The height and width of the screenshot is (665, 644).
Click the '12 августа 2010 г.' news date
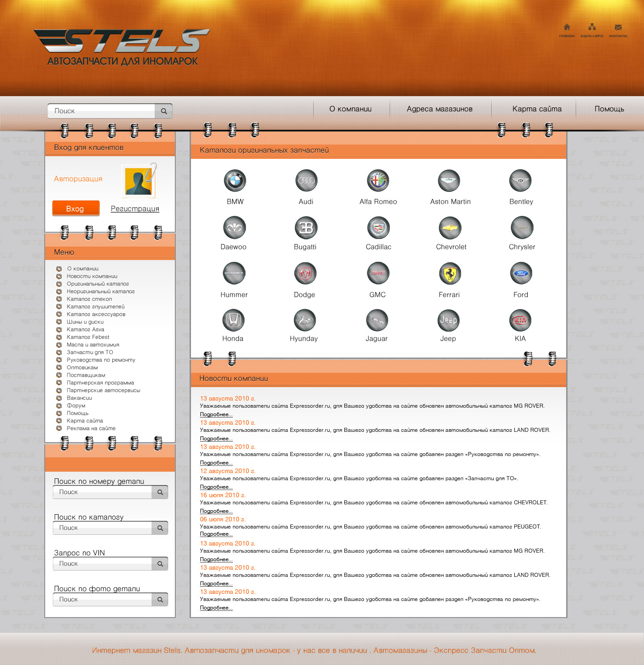228,471
